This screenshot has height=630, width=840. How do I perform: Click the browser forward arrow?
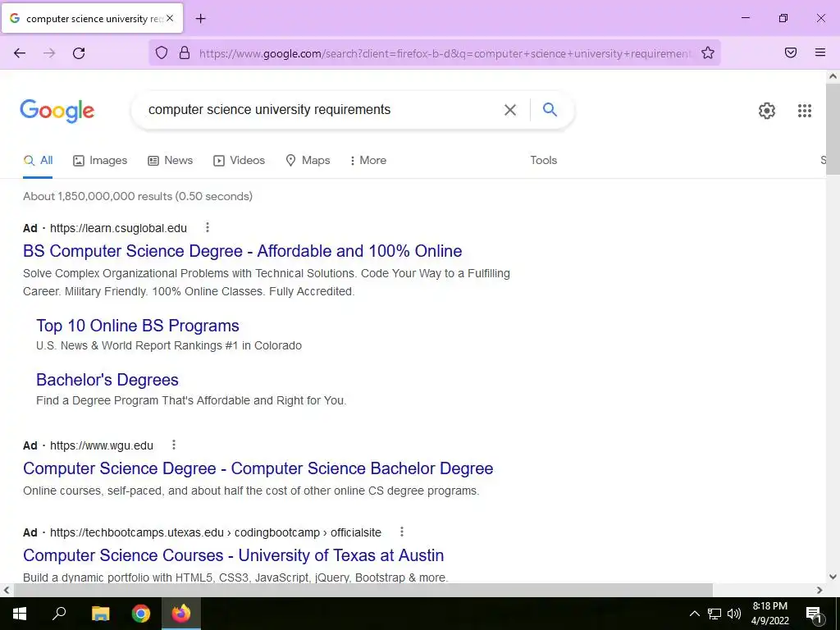[49, 53]
